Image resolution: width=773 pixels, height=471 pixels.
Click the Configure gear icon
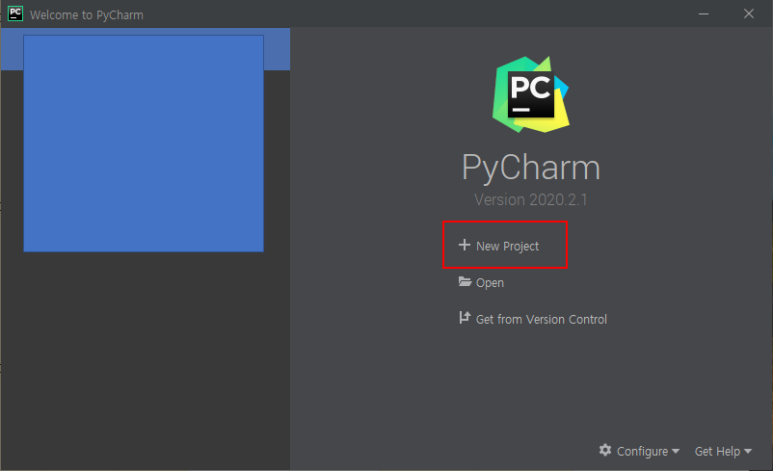coord(605,450)
